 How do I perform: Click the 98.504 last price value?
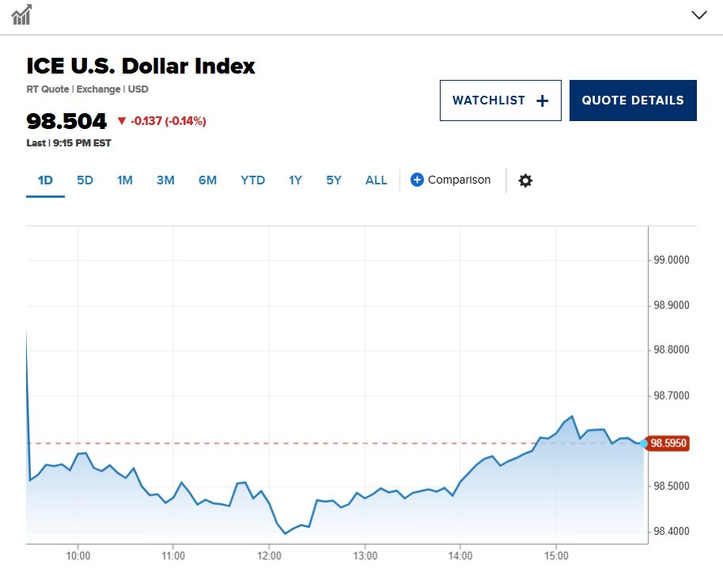pyautogui.click(x=66, y=121)
